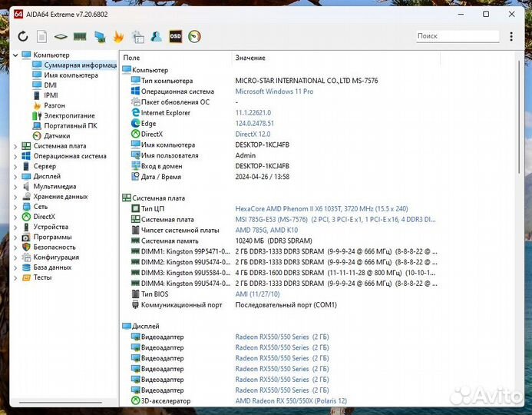Select the База данных tree item
The width and height of the screenshot is (532, 415).
[47, 267]
